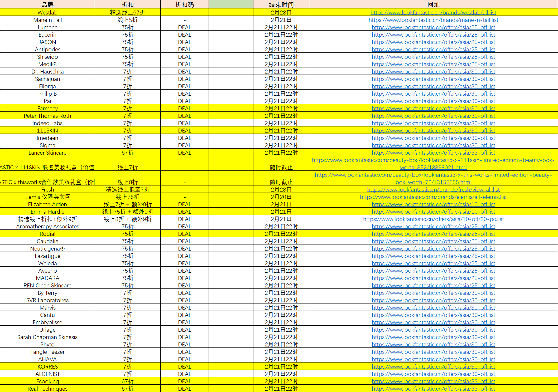This screenshot has height=392, width=558.
Task: Select the 2月28日 date in Westlab row
Action: (281, 12)
